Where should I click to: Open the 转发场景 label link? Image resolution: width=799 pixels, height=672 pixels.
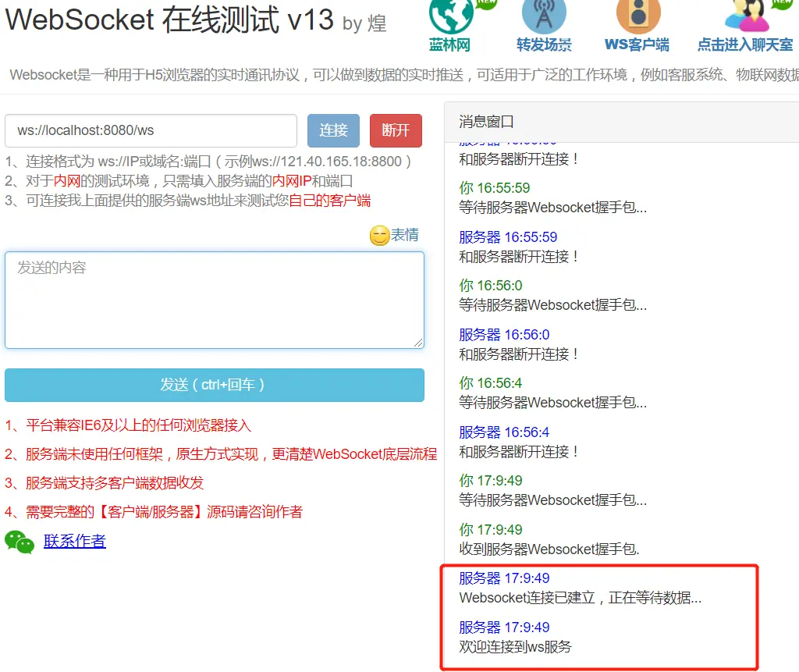(x=544, y=44)
